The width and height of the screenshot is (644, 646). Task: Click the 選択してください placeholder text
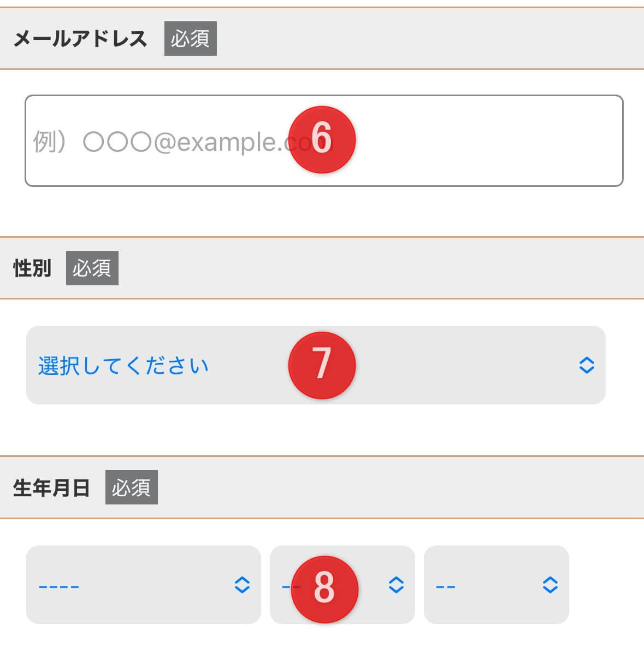123,366
